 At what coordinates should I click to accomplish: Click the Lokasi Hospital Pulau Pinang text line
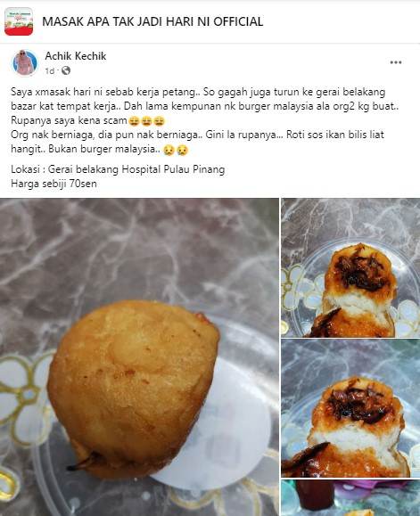[x=118, y=169]
